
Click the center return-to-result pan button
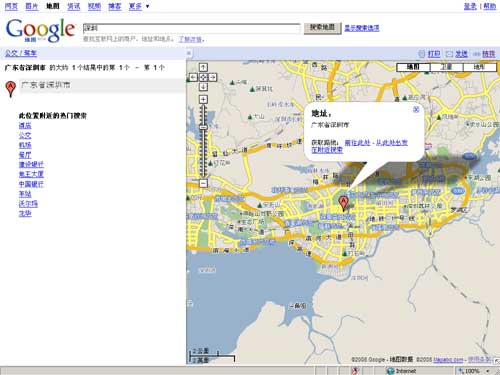[203, 77]
